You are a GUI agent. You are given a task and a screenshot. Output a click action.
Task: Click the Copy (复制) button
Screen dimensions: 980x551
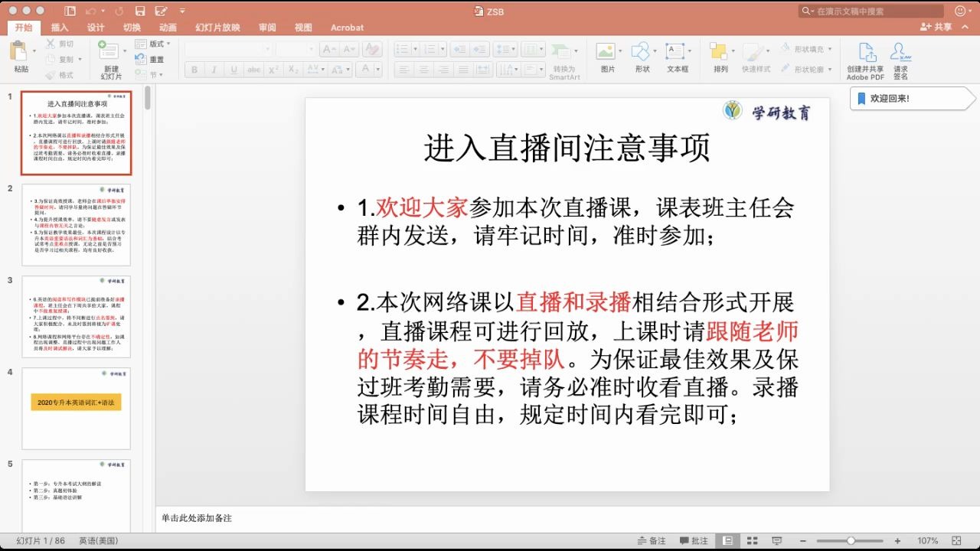[x=60, y=60]
